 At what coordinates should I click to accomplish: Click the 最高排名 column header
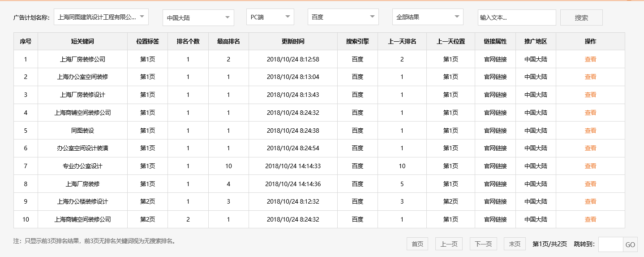[228, 41]
